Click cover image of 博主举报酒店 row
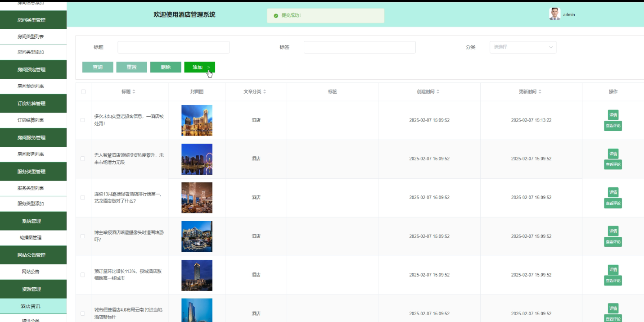The height and width of the screenshot is (322, 644). click(197, 236)
